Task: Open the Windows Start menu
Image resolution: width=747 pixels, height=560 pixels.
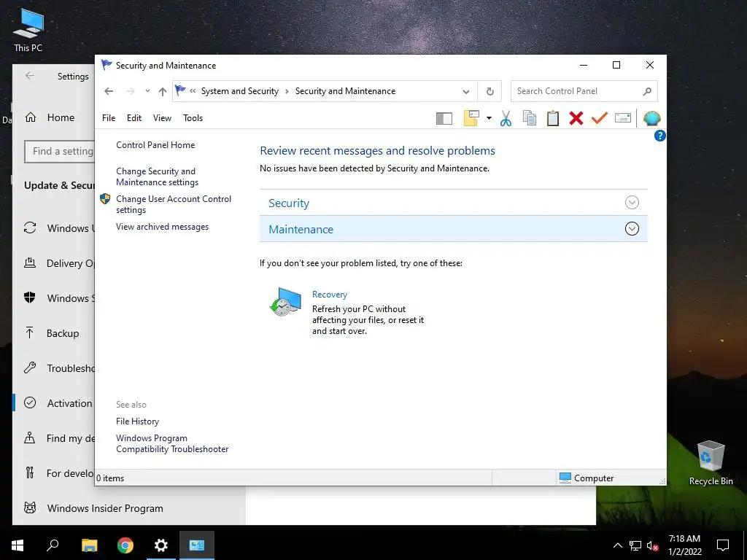Action: click(x=18, y=545)
